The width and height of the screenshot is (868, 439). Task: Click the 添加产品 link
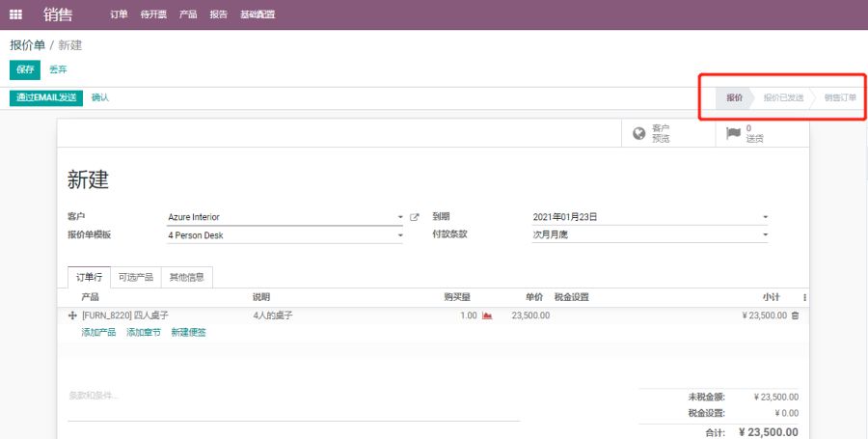click(x=98, y=332)
